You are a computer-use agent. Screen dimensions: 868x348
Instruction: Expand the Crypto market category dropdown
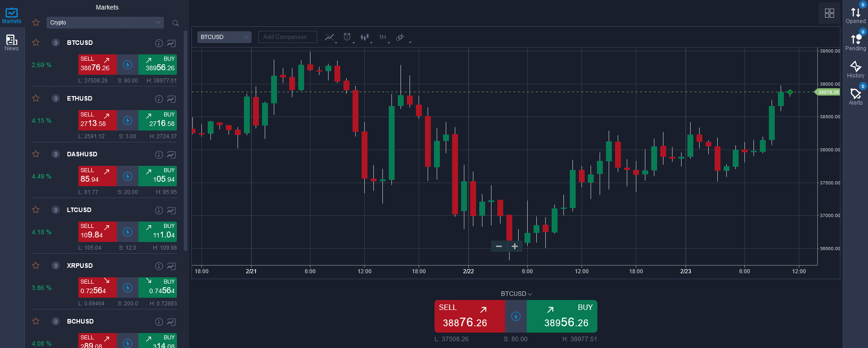pyautogui.click(x=105, y=23)
